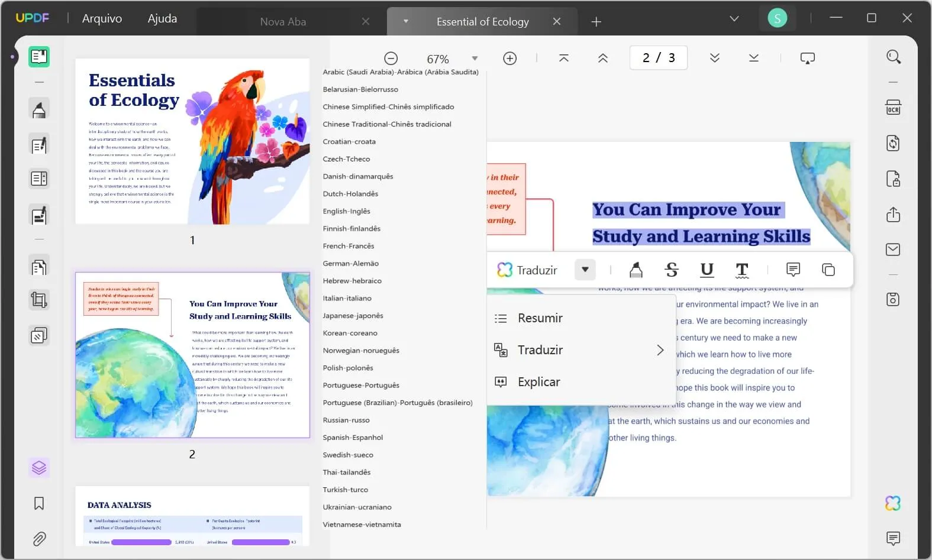Open UPDF AI icon at bottom right
932x560 pixels.
893,503
